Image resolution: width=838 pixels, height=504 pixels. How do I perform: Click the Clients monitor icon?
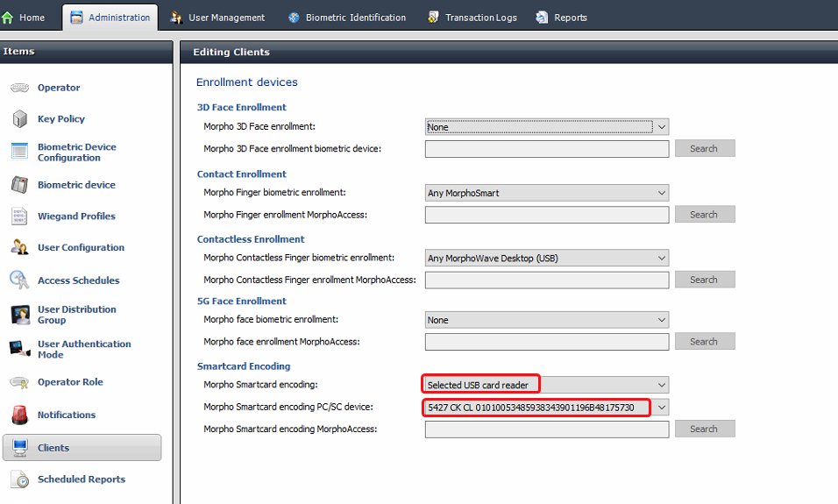[20, 448]
